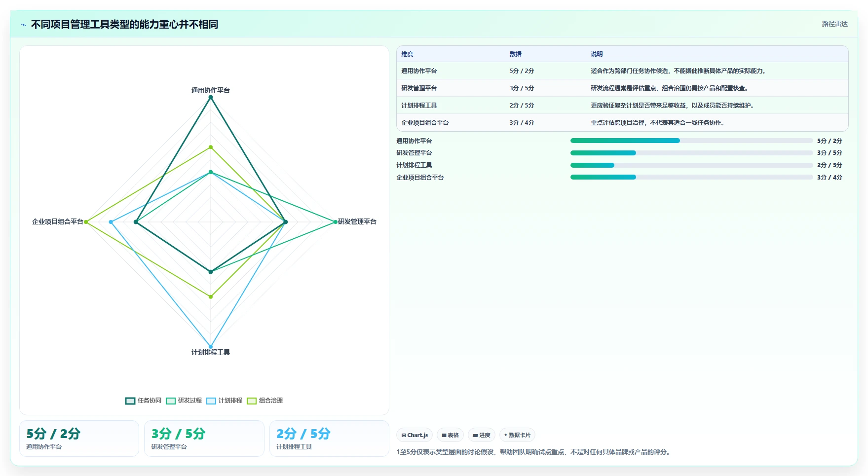Select the 通用协作平台 table row name
The image size is (868, 476).
coord(419,71)
